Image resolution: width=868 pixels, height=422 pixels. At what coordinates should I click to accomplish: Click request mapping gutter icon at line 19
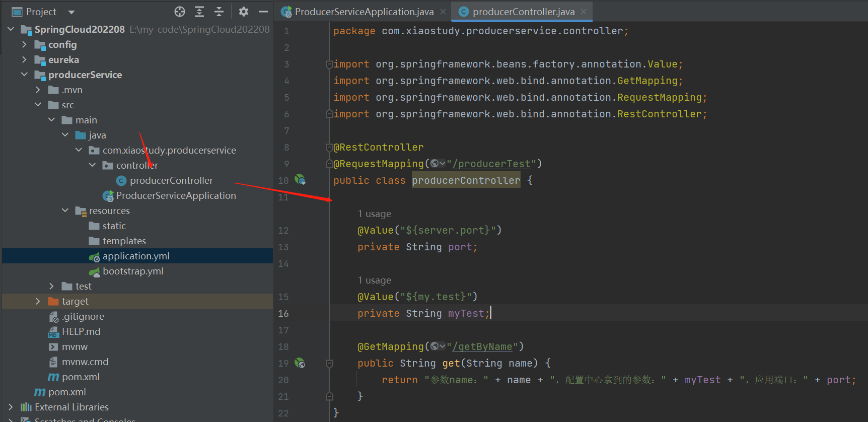click(x=300, y=363)
